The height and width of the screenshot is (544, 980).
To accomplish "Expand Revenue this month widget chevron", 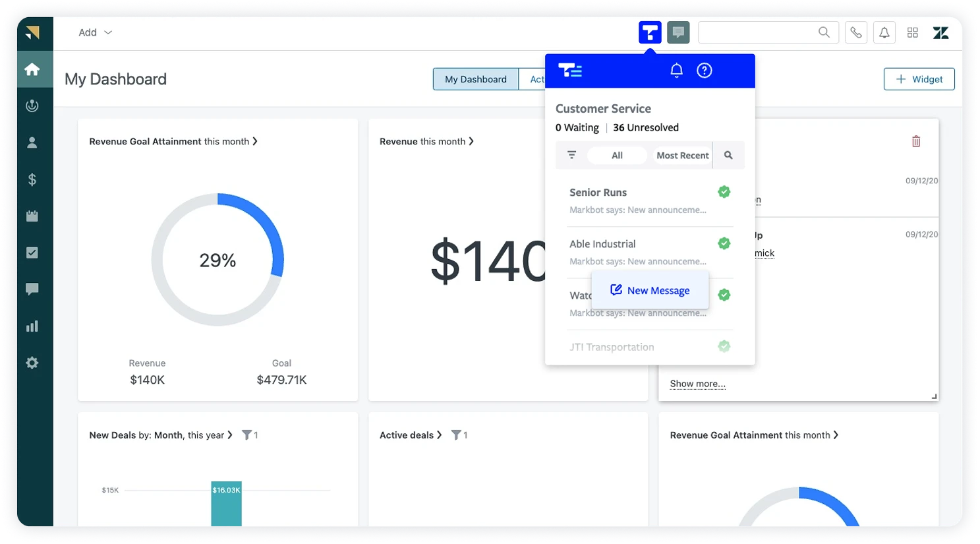I will (471, 141).
